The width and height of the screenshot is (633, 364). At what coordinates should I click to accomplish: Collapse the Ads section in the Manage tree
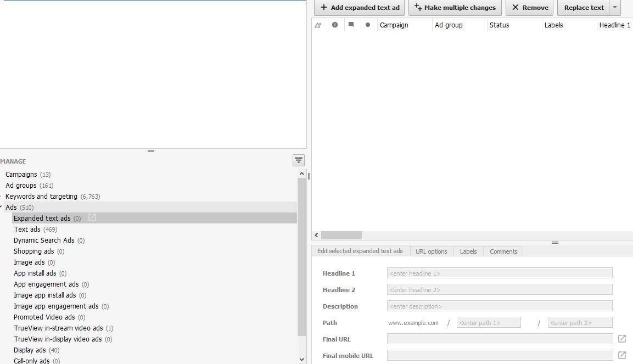click(3, 207)
